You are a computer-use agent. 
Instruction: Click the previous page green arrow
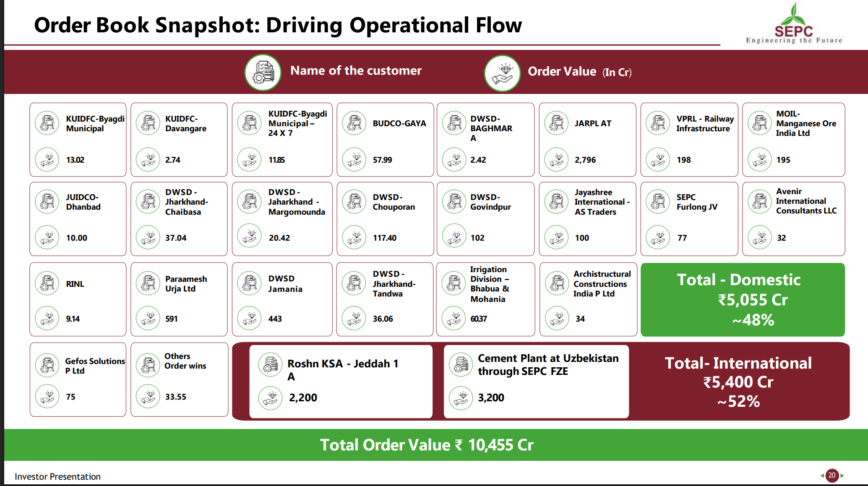[x=822, y=475]
